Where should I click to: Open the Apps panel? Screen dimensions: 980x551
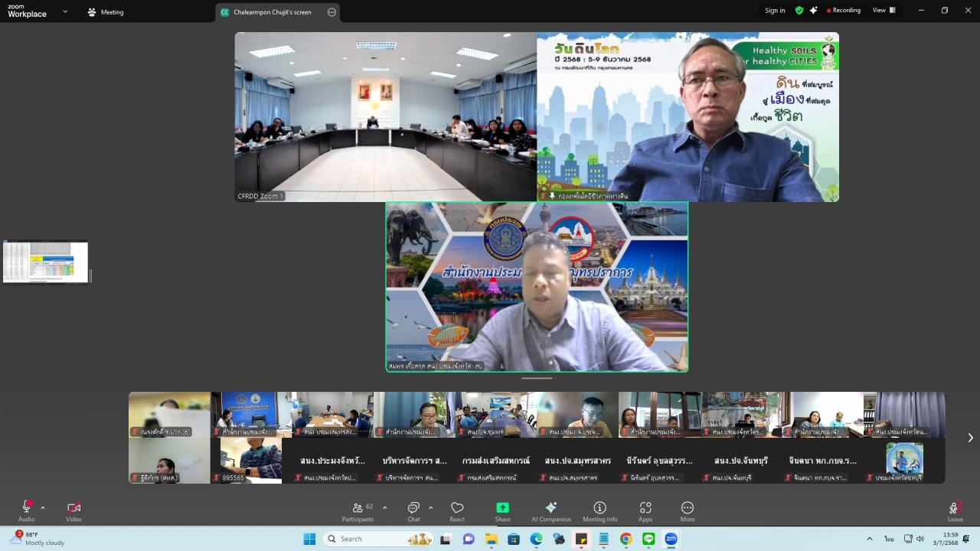point(645,510)
